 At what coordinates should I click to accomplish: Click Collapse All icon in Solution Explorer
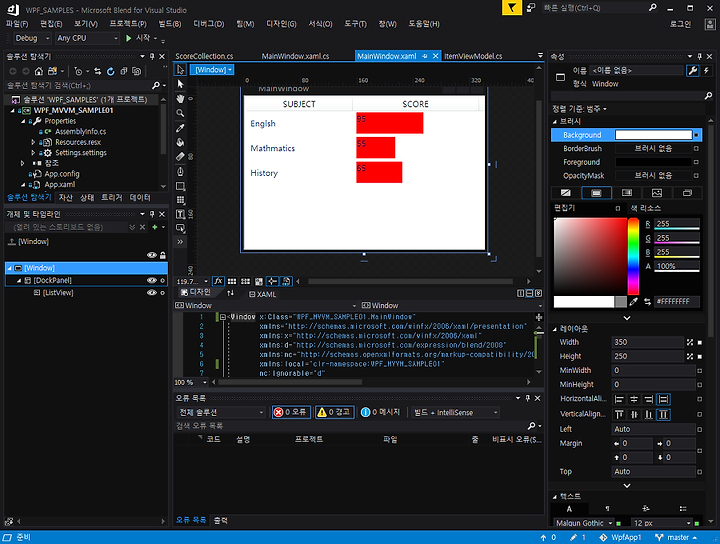(124, 71)
